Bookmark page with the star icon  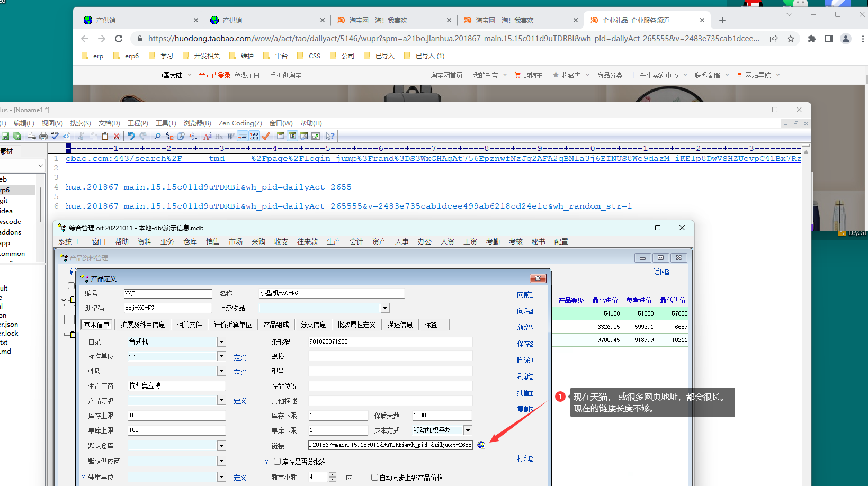[x=791, y=39]
